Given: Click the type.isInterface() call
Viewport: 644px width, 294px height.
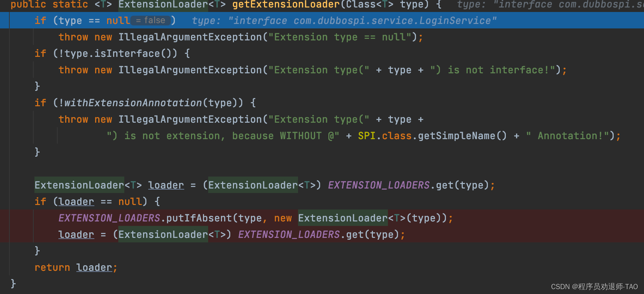Looking at the screenshot, I should pos(118,53).
